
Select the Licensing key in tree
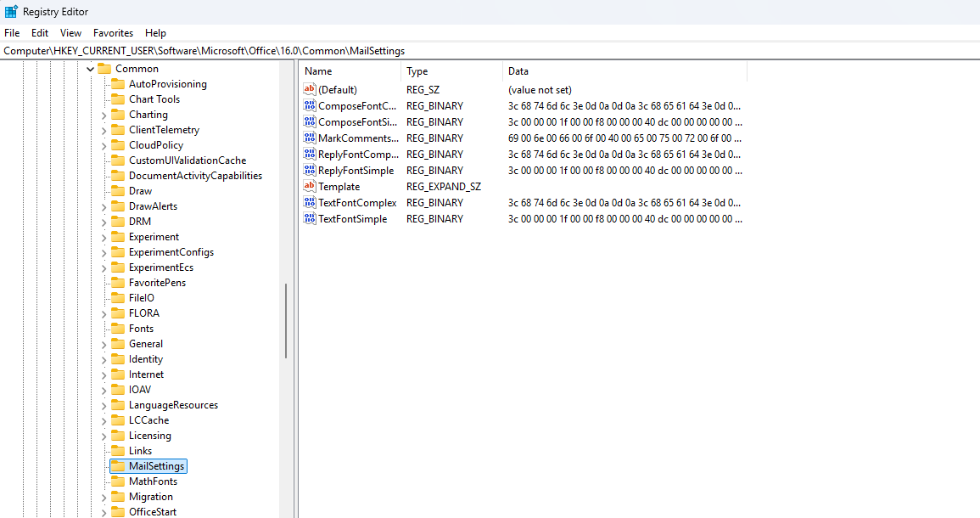pos(149,436)
